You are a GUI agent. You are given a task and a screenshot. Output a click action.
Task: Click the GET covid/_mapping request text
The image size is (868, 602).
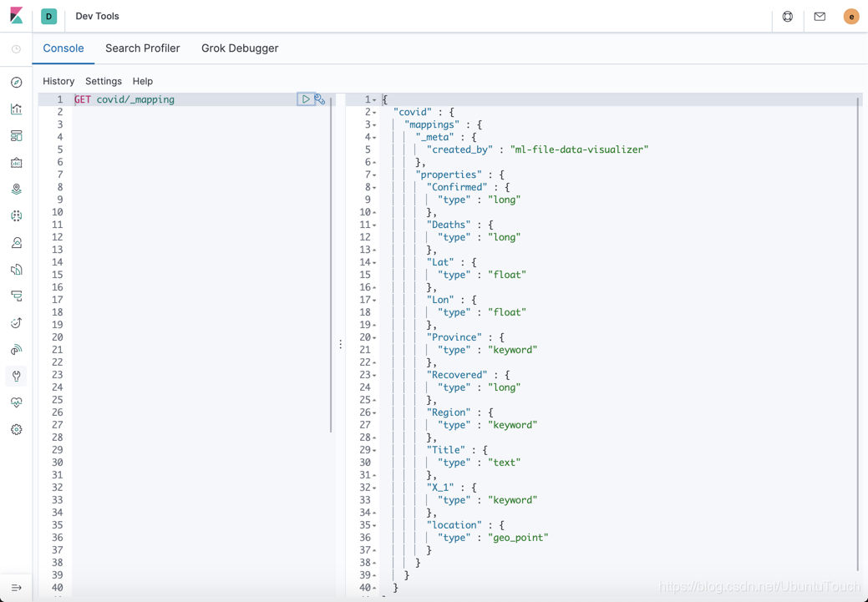coord(124,99)
